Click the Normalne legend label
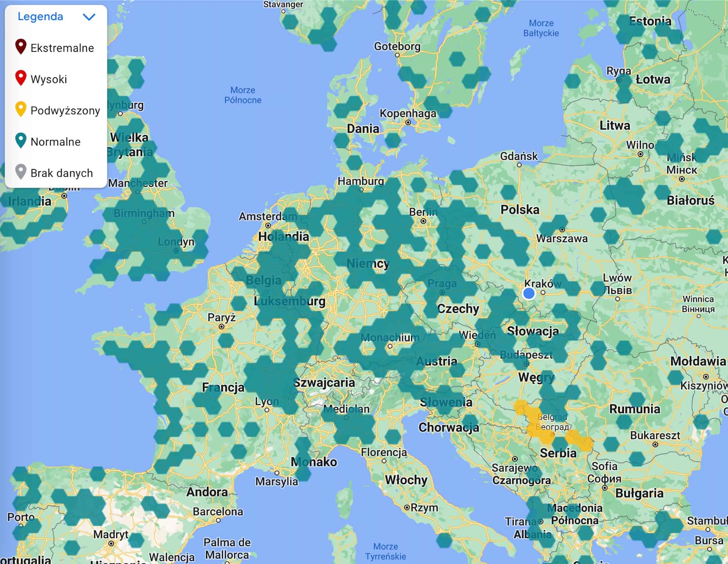The width and height of the screenshot is (728, 564). tap(55, 142)
